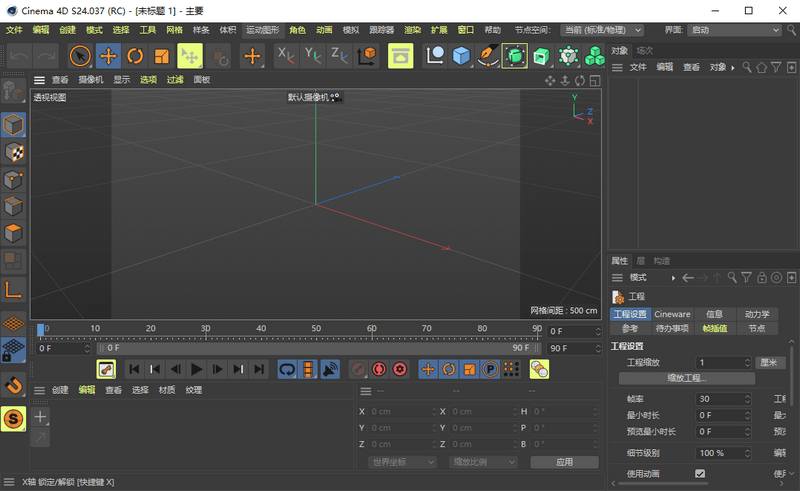This screenshot has height=491, width=800.
Task: Open the Render menu
Action: (x=412, y=30)
